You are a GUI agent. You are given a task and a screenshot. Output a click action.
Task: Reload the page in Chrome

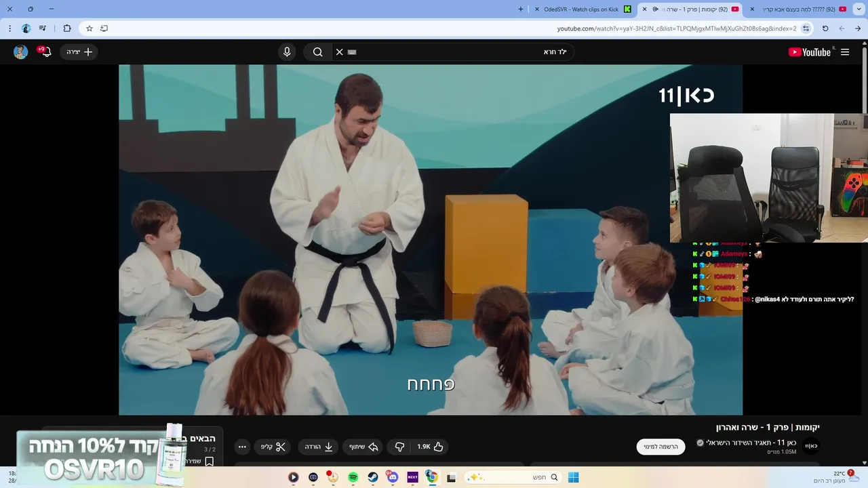click(825, 28)
